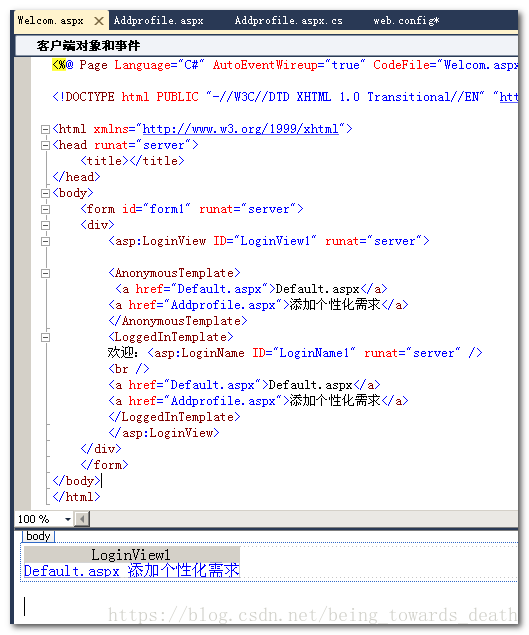Click the closing </asp:LoginView> tag
Image resolution: width=529 pixels, height=635 pixels.
(x=164, y=433)
